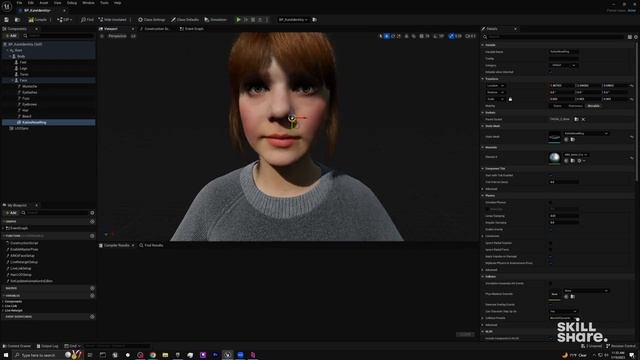The image size is (640, 360).
Task: Open the Help menu
Action: pyautogui.click(x=118, y=3)
